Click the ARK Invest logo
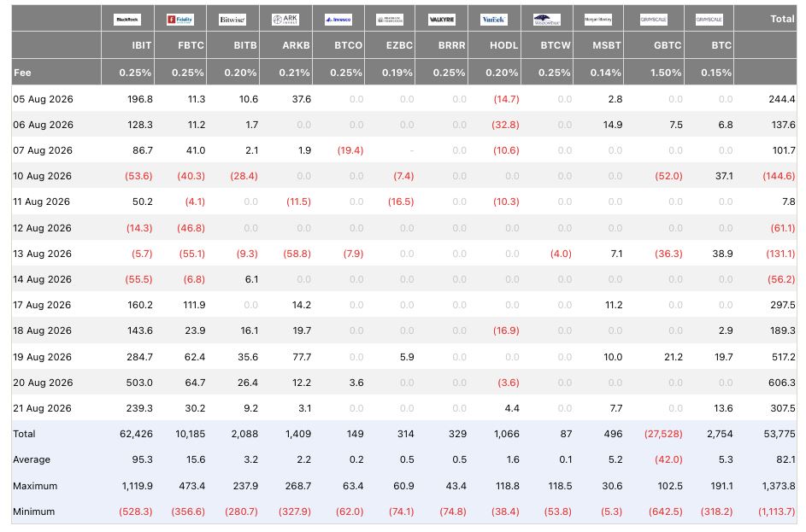The image size is (806, 532). pos(285,20)
